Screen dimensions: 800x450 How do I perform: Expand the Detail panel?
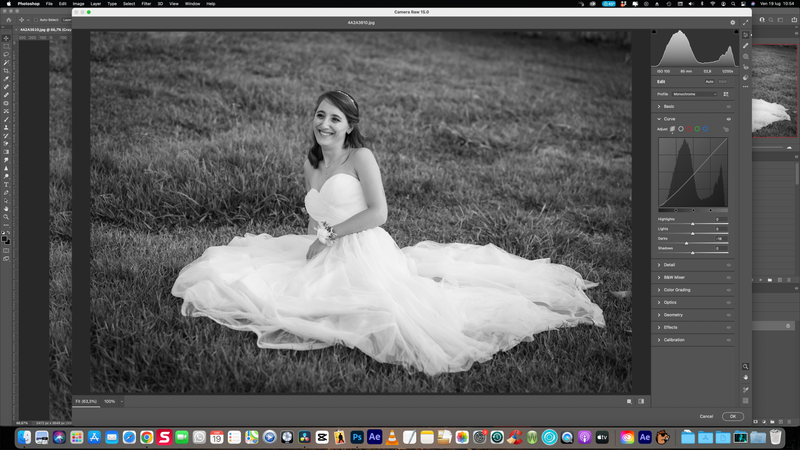click(668, 264)
